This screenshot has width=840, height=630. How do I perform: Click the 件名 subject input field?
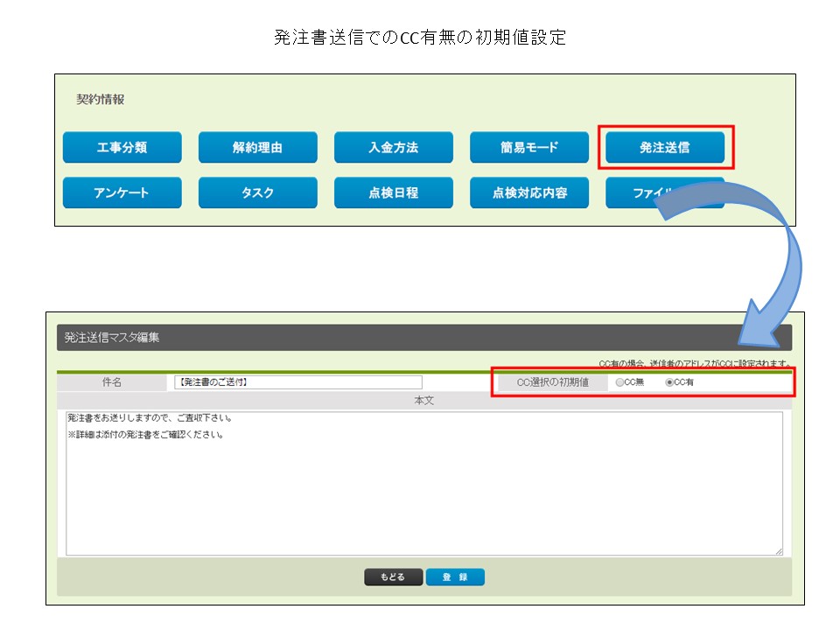pos(297,382)
